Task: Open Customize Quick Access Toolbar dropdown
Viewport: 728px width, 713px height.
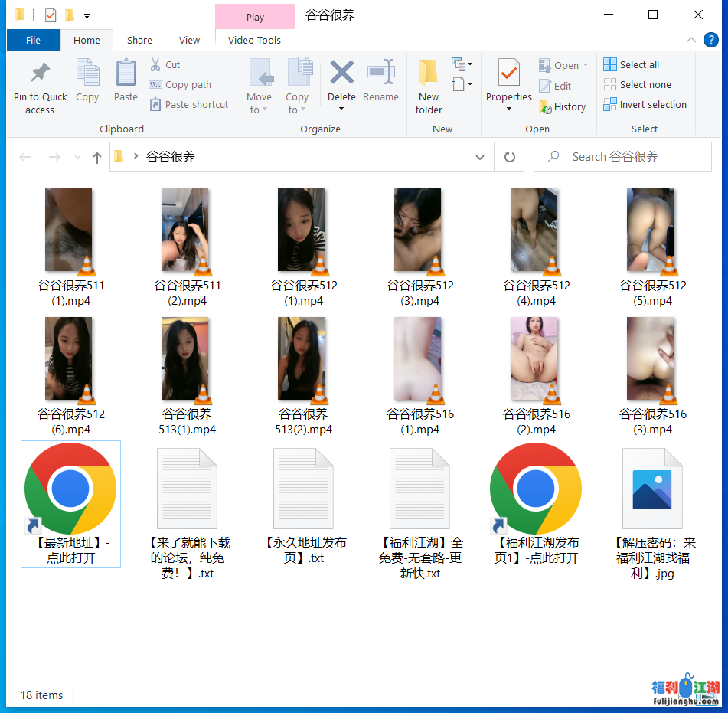Action: coord(87,15)
